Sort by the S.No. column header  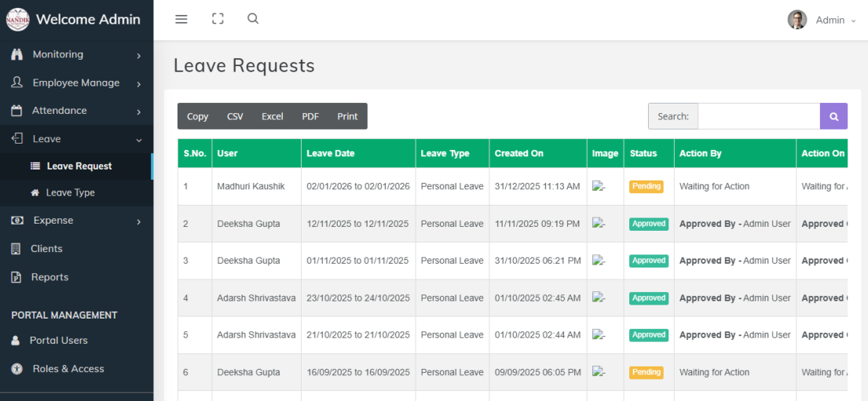(x=195, y=153)
